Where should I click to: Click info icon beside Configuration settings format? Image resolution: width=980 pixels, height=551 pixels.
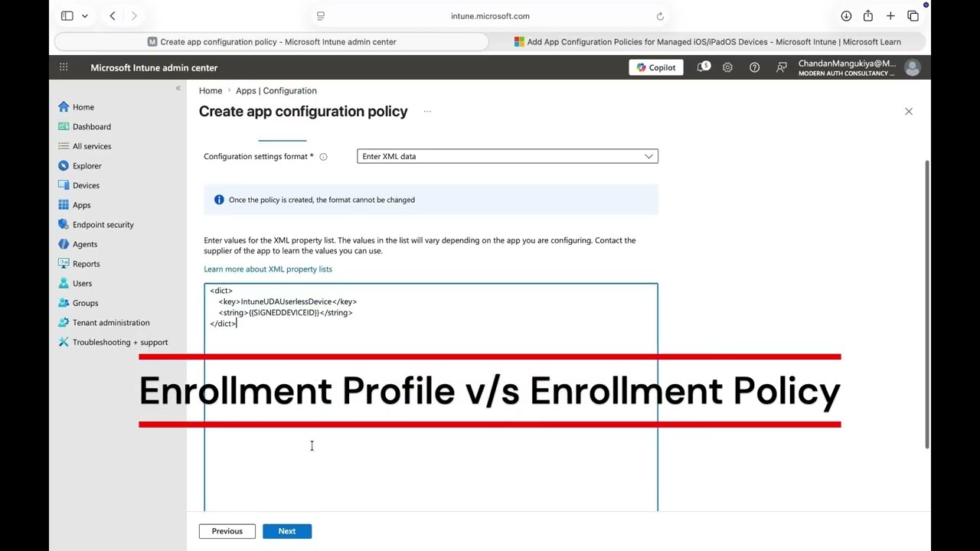pyautogui.click(x=323, y=157)
